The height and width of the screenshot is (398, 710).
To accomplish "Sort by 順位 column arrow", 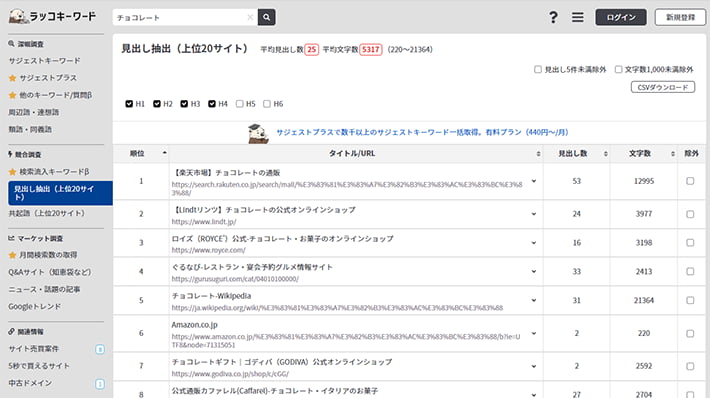I will pos(164,153).
